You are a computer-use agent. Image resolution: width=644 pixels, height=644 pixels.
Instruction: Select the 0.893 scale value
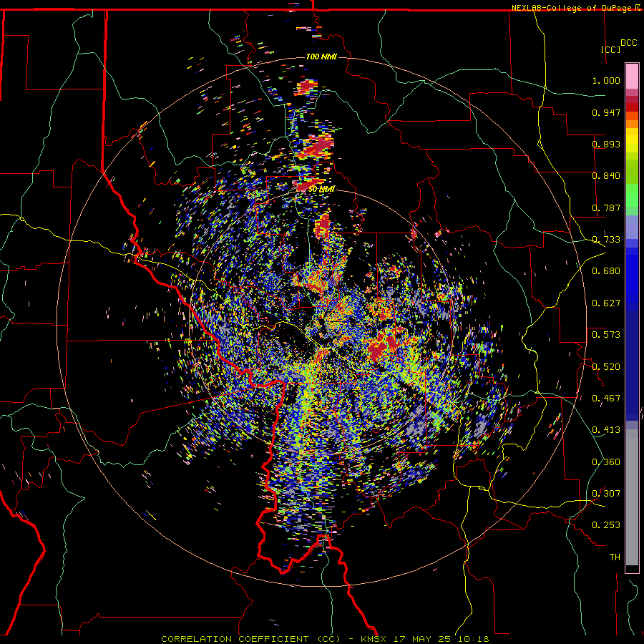coord(606,144)
